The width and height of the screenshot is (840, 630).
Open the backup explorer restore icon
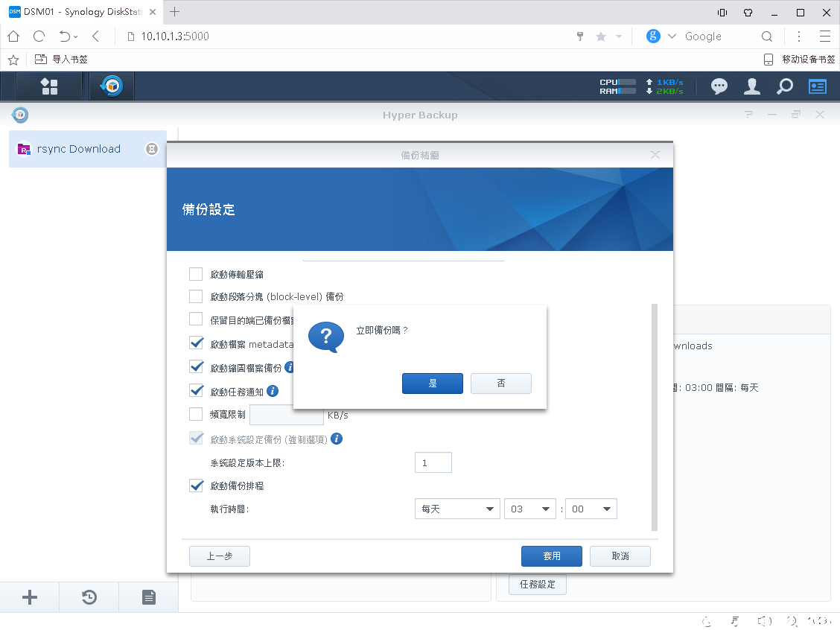(x=89, y=597)
